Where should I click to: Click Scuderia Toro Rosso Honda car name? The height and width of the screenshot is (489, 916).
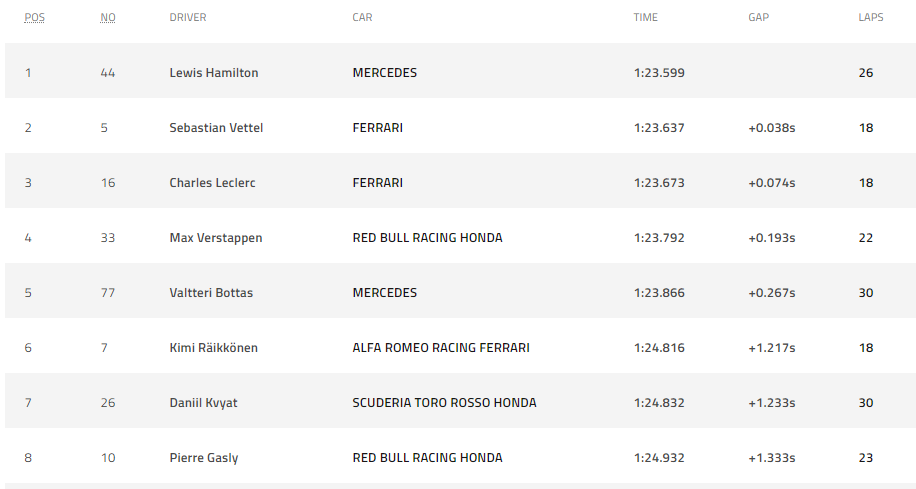(x=444, y=403)
